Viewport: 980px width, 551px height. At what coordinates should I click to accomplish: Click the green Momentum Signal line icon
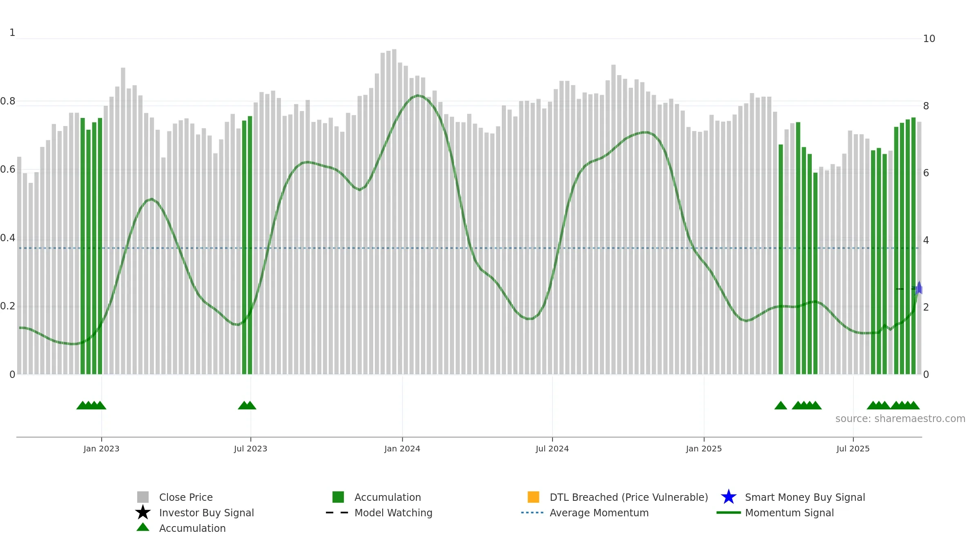coord(728,512)
